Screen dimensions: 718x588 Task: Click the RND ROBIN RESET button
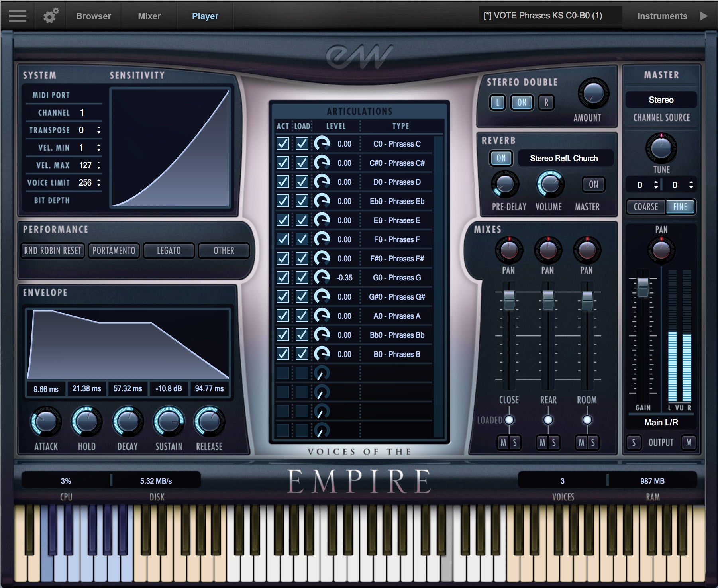[52, 251]
